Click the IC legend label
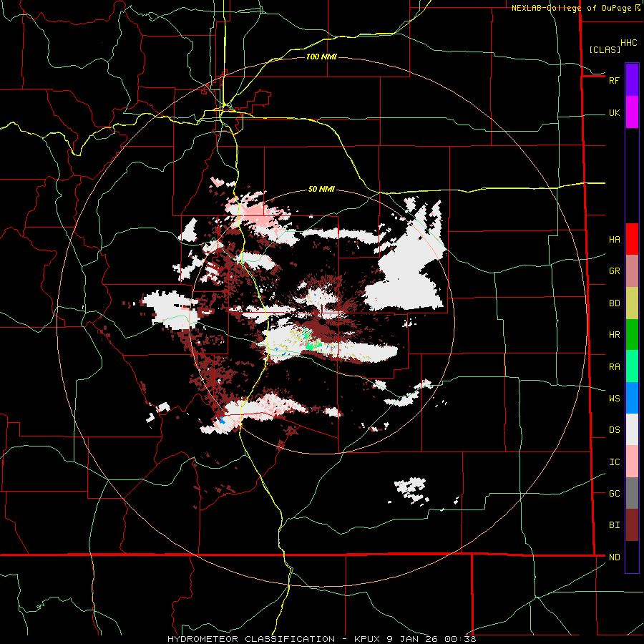This screenshot has width=644, height=644. 614,462
